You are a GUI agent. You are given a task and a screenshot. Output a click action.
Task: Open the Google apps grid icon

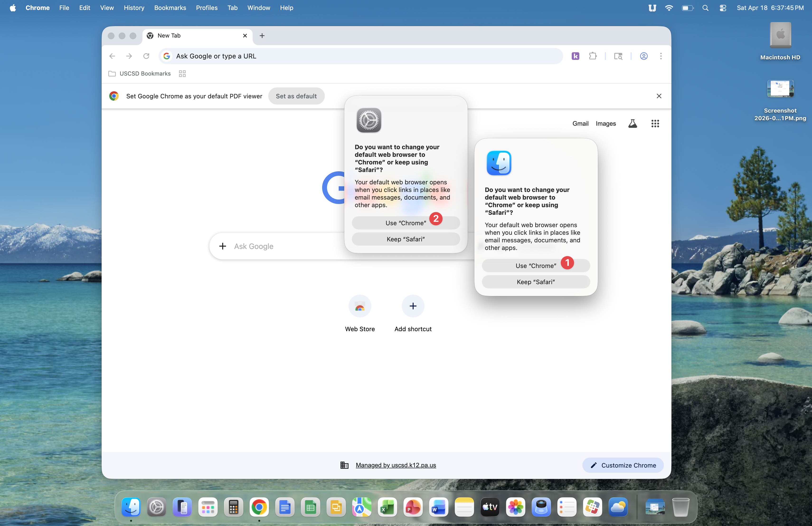pyautogui.click(x=655, y=124)
